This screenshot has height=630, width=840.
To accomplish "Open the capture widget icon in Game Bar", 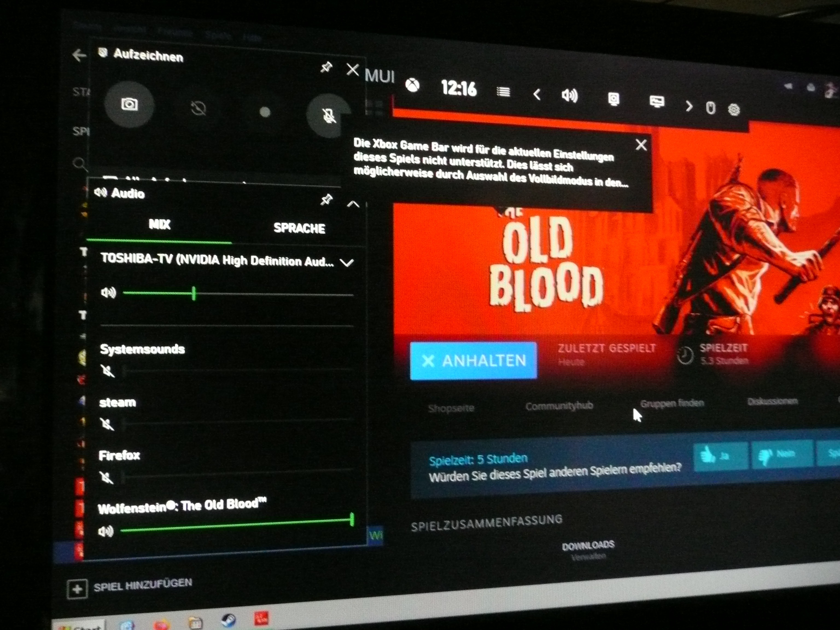I will [614, 99].
